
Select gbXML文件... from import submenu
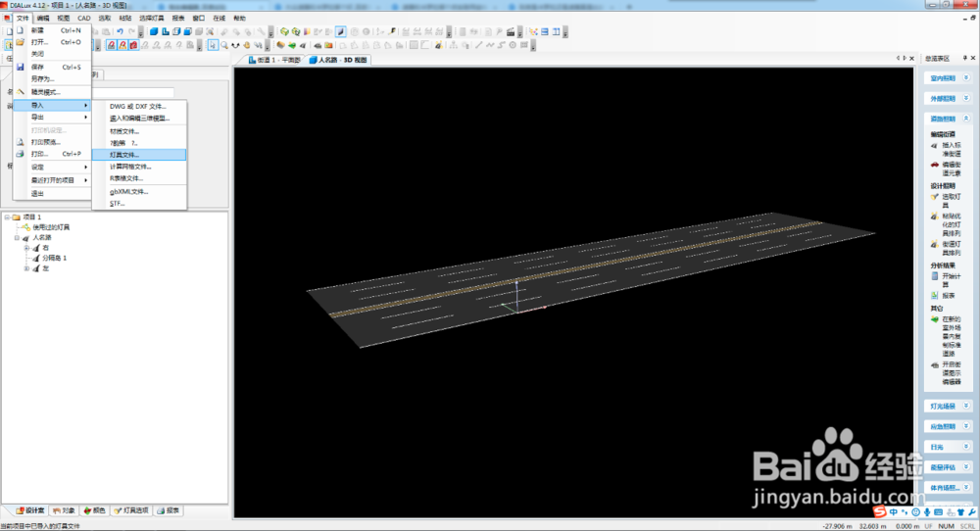click(139, 191)
